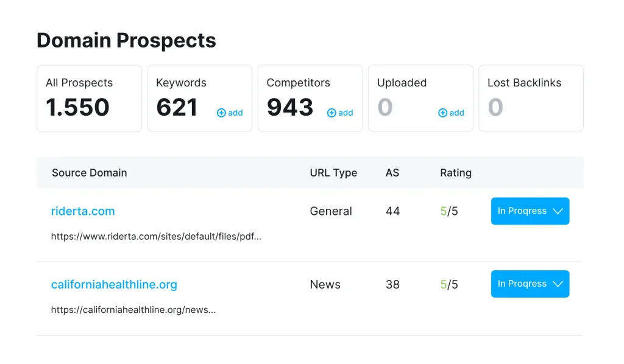This screenshot has width=624, height=364.
Task: Expand the In Progress dropdown for riderta.com
Action: 530,211
